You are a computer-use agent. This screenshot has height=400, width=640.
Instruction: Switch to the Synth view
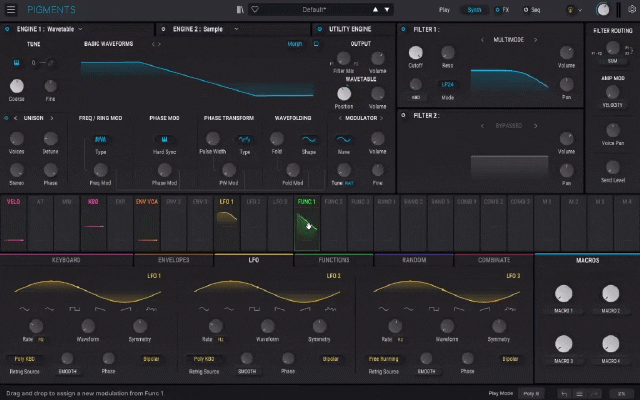point(474,10)
